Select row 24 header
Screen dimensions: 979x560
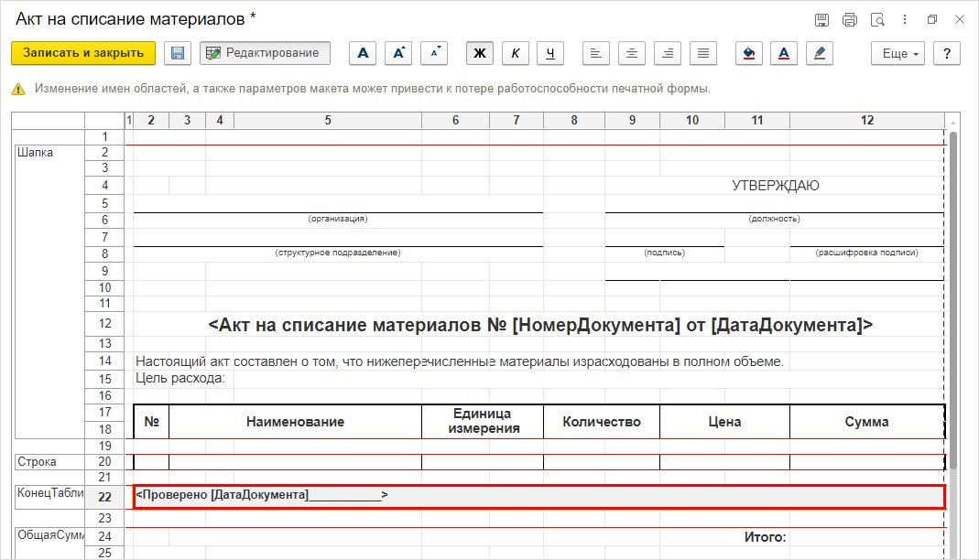coord(104,536)
